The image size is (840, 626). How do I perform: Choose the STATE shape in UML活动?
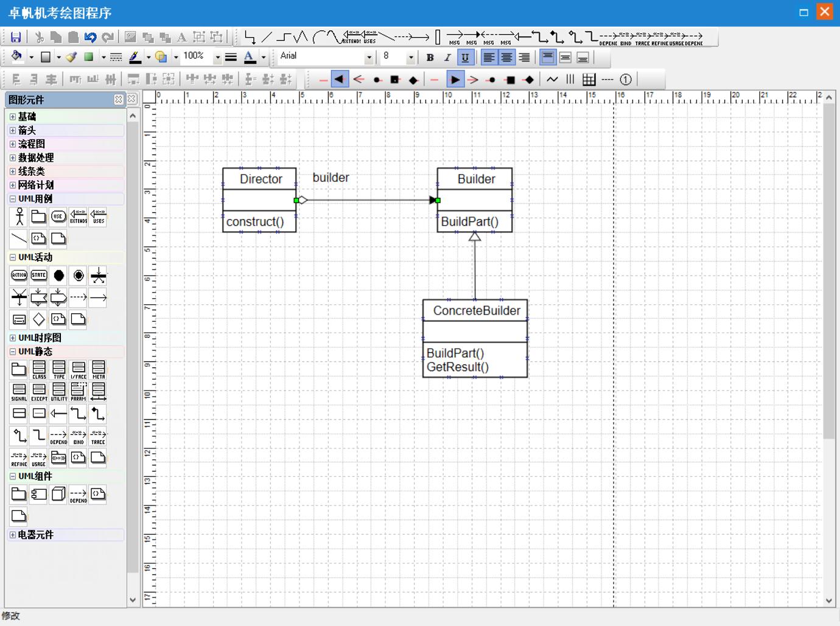click(x=39, y=275)
